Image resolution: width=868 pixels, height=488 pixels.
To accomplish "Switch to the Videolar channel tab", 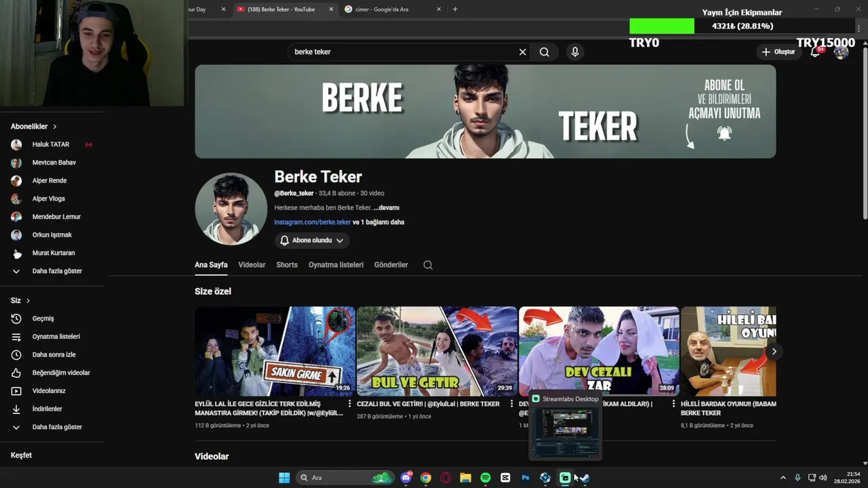I will [x=252, y=265].
